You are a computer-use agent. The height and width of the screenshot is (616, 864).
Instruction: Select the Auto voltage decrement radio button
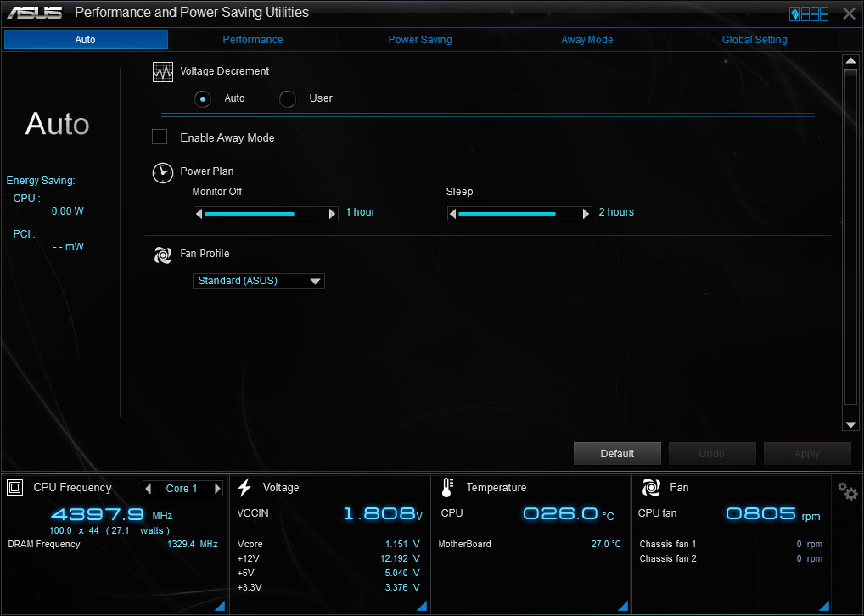pyautogui.click(x=203, y=99)
